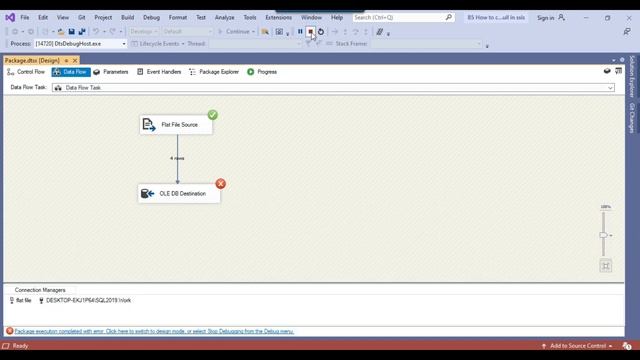The image size is (640, 360).
Task: Open the Window menu
Action: coord(311,18)
